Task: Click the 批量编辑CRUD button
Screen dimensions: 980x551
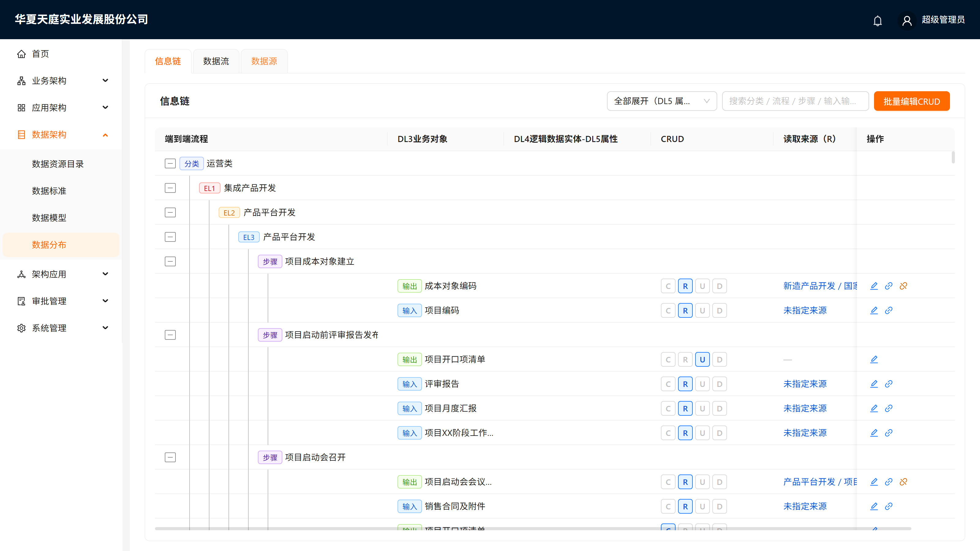Action: pyautogui.click(x=911, y=101)
